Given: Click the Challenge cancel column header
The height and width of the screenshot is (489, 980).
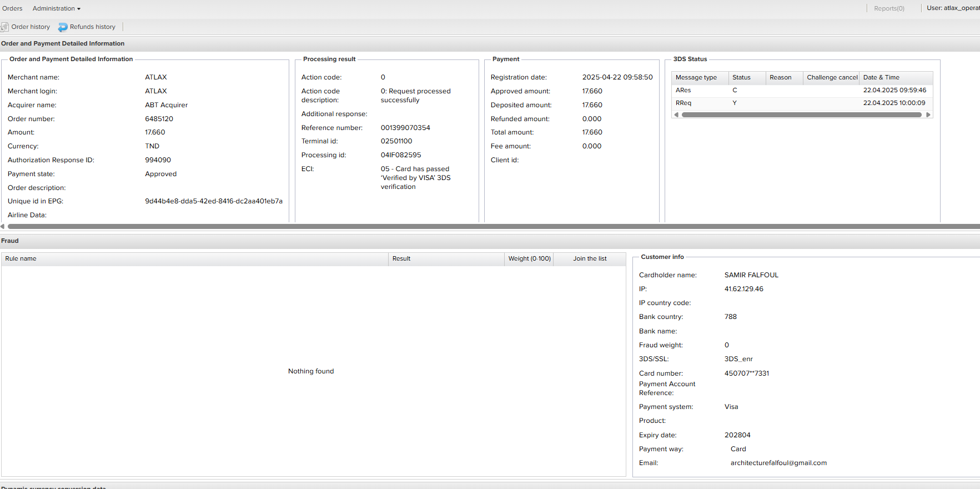Looking at the screenshot, I should [x=832, y=78].
